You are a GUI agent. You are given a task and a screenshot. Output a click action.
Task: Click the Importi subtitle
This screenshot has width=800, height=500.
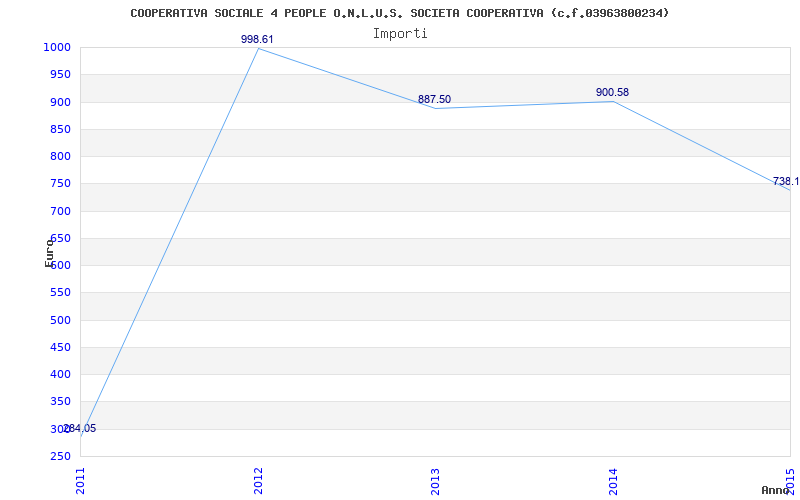[400, 34]
